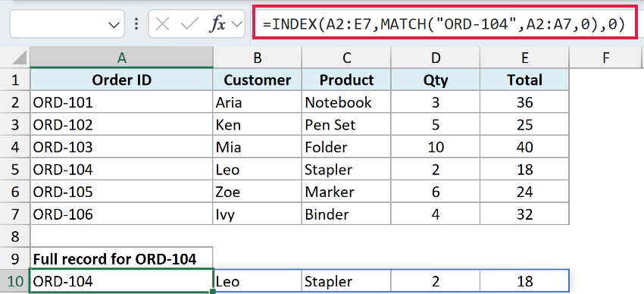Select the customer cell 'Ivy'

[x=258, y=214]
